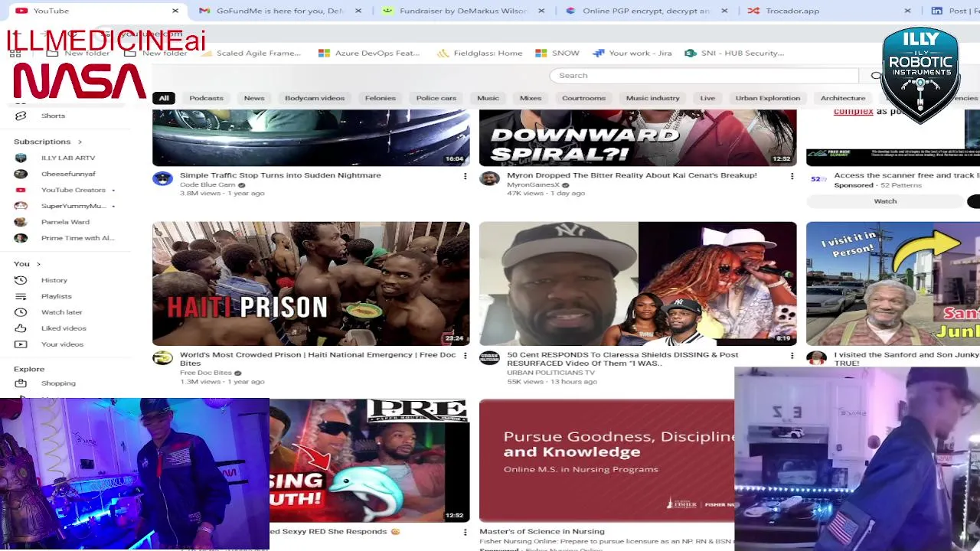
Task: Open Simple Traffic Stop video title
Action: [x=280, y=175]
